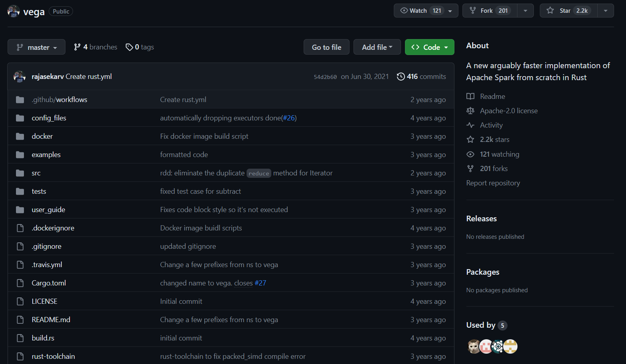This screenshot has width=626, height=364.
Task: Open rajasekarv profile link
Action: [x=48, y=77]
